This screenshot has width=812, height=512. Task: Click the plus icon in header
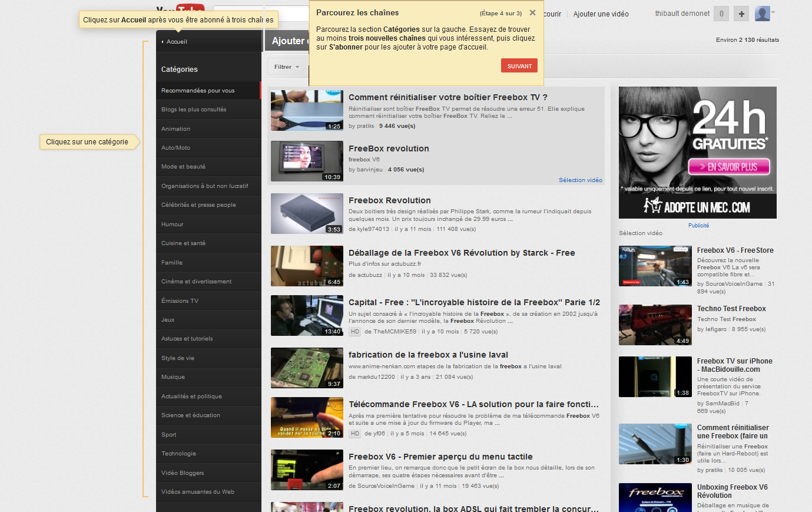click(x=741, y=14)
